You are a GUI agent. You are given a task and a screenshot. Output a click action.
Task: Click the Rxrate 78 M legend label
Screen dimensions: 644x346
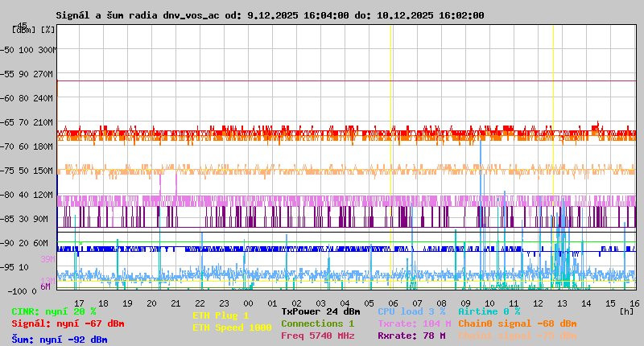(x=411, y=336)
